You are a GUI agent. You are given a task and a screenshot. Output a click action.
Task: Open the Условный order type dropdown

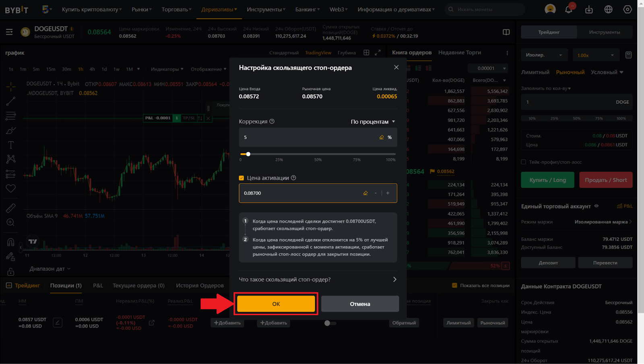tap(607, 72)
